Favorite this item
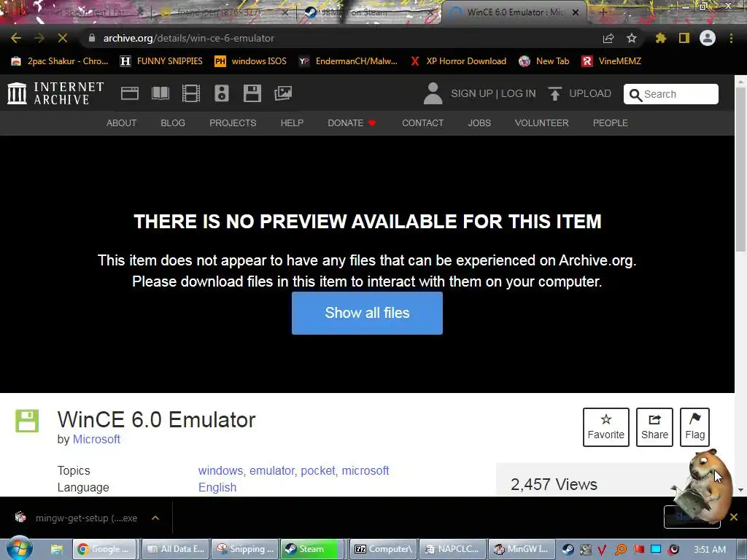This screenshot has width=747, height=560. [x=606, y=427]
